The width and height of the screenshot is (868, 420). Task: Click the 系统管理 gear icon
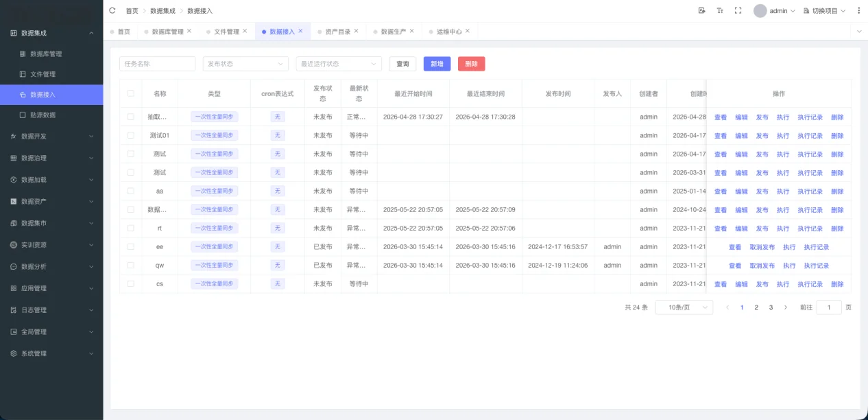click(x=14, y=353)
